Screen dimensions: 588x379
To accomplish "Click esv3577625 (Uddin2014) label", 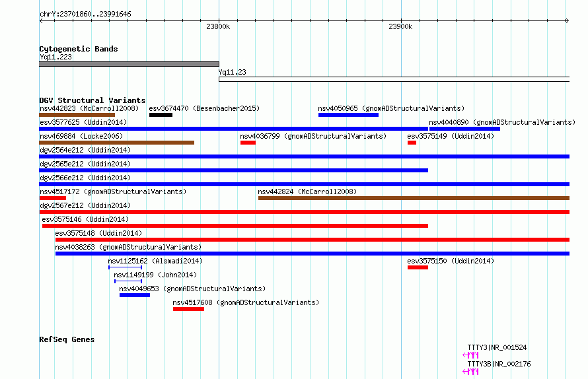I will 83,122.
